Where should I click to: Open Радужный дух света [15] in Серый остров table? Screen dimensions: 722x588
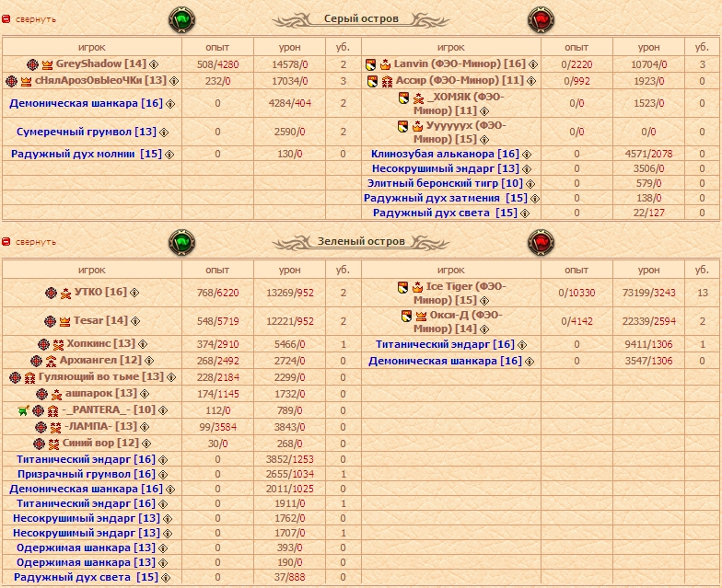(x=445, y=213)
